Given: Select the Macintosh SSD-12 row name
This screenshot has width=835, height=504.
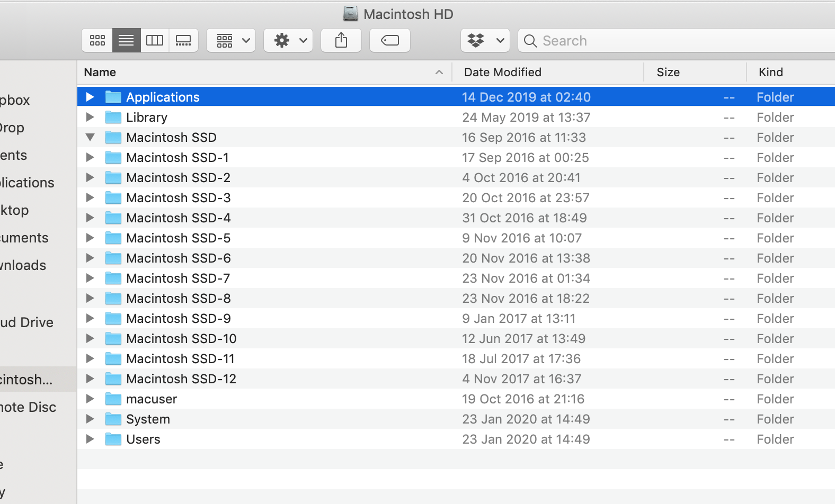Looking at the screenshot, I should point(181,379).
